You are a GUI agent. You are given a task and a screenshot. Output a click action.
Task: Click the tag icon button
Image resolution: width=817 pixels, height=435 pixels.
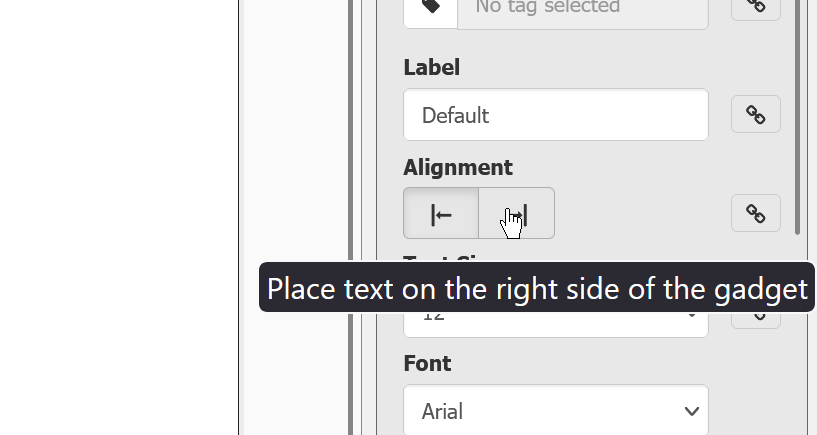click(430, 10)
